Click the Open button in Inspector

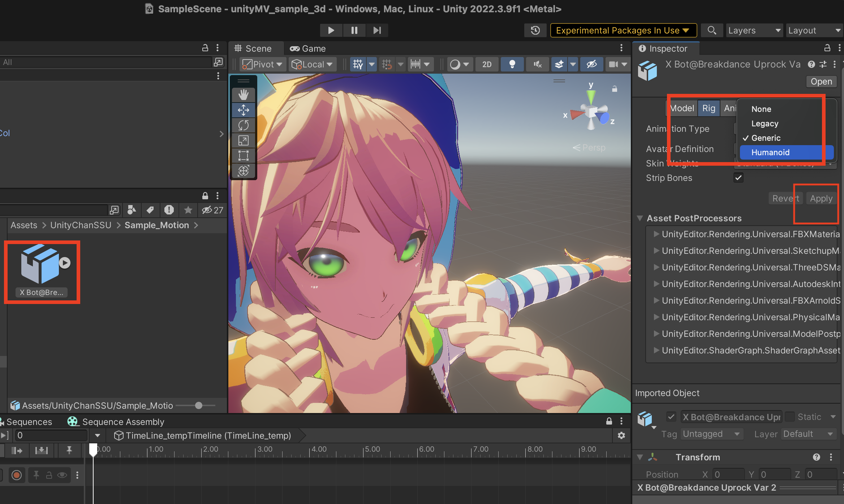tap(821, 82)
